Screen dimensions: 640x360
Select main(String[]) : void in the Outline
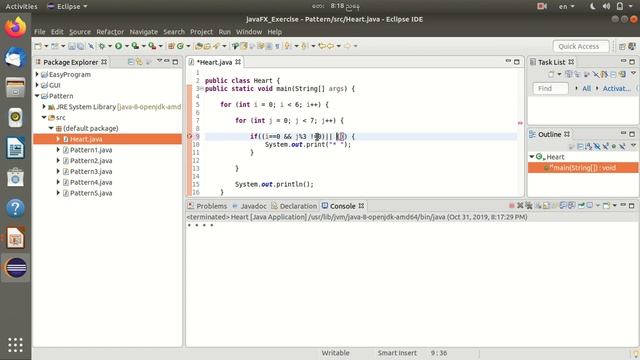[582, 168]
